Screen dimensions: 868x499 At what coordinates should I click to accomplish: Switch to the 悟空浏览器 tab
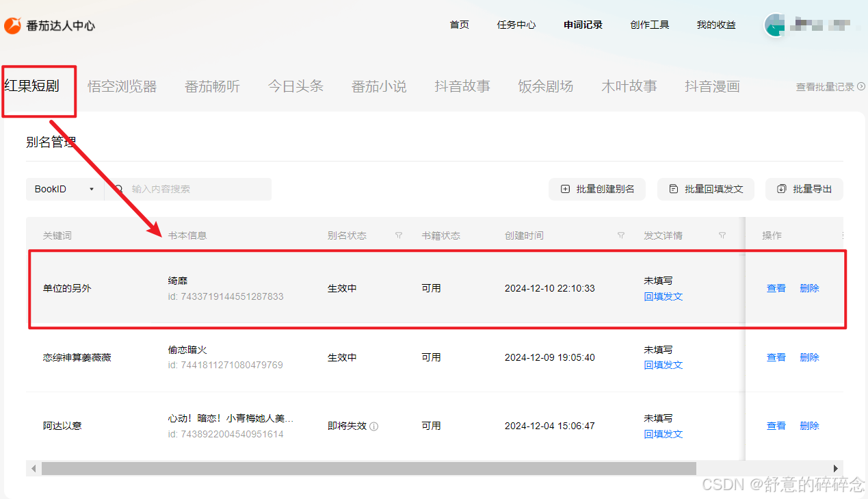pyautogui.click(x=122, y=86)
